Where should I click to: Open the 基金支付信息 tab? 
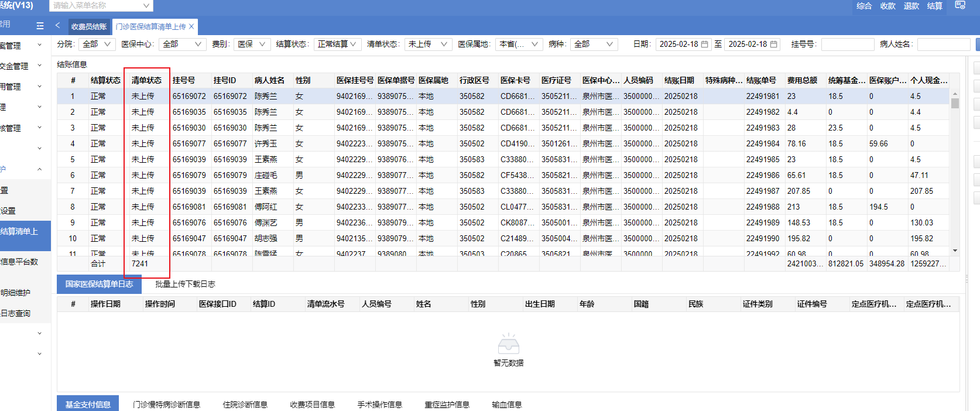click(88, 404)
